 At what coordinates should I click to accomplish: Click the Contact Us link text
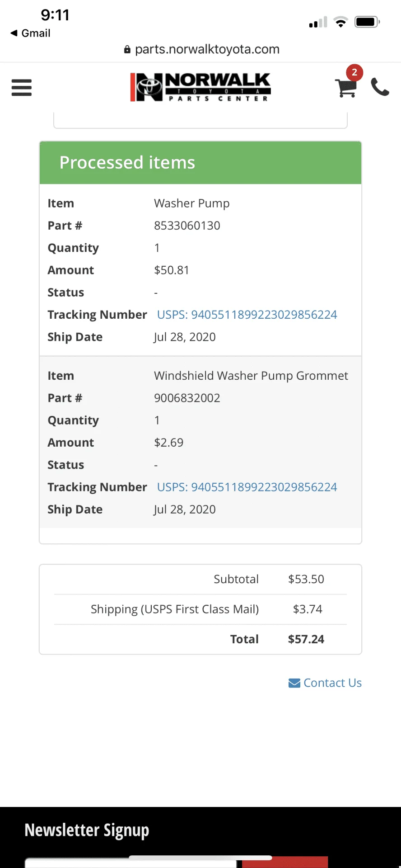[332, 683]
